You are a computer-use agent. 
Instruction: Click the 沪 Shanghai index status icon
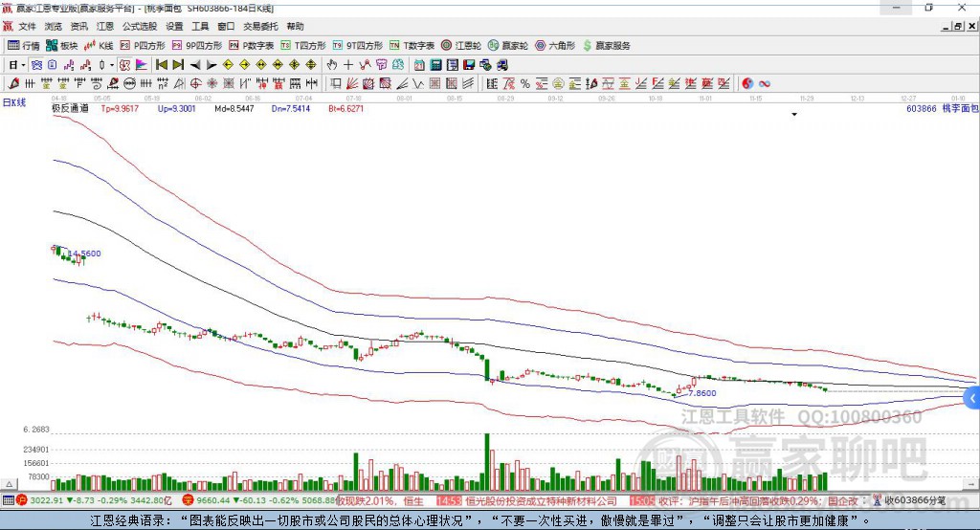[x=22, y=500]
